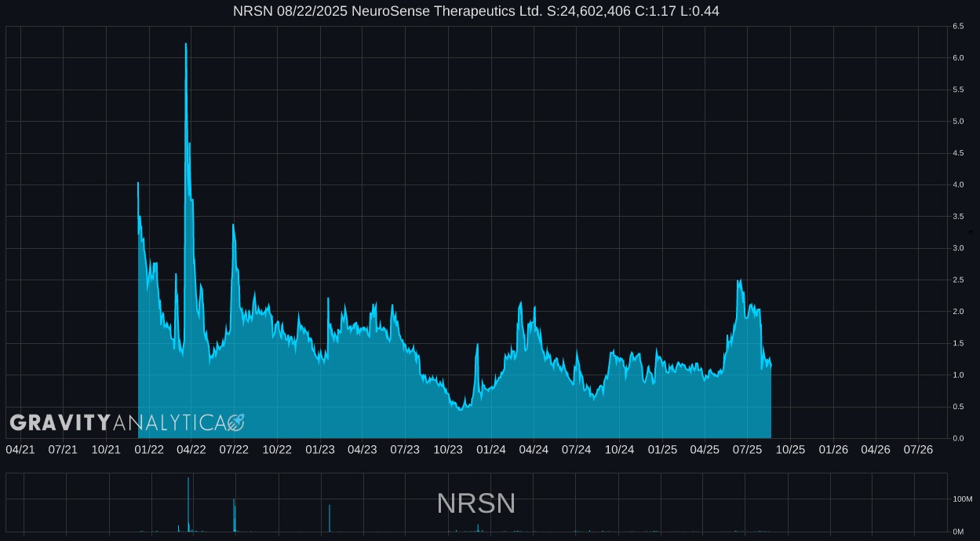Click the tallest volume bar near 04/22
The width and height of the screenshot is (980, 541).
(188, 504)
